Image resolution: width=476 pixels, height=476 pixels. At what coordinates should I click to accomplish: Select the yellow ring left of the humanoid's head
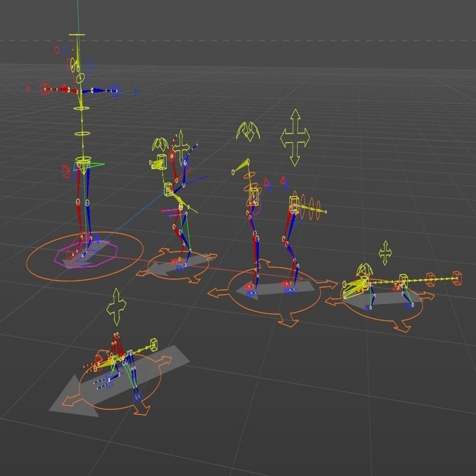click(73, 65)
